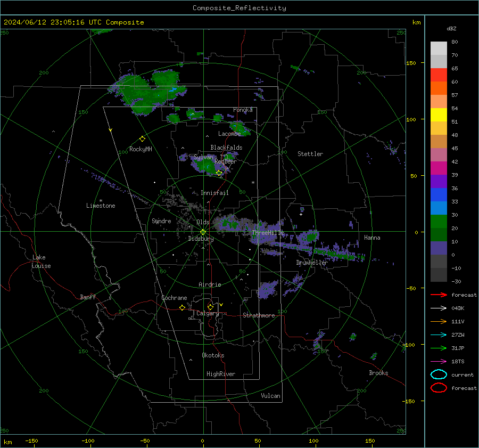The width and height of the screenshot is (479, 448).
Task: Click the Drumheller label
Action: coord(311,263)
